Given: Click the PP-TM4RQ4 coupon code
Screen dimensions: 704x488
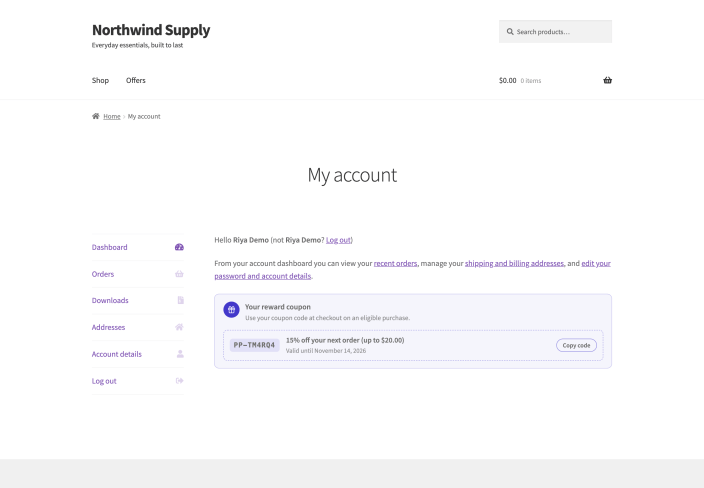Looking at the screenshot, I should tap(254, 345).
